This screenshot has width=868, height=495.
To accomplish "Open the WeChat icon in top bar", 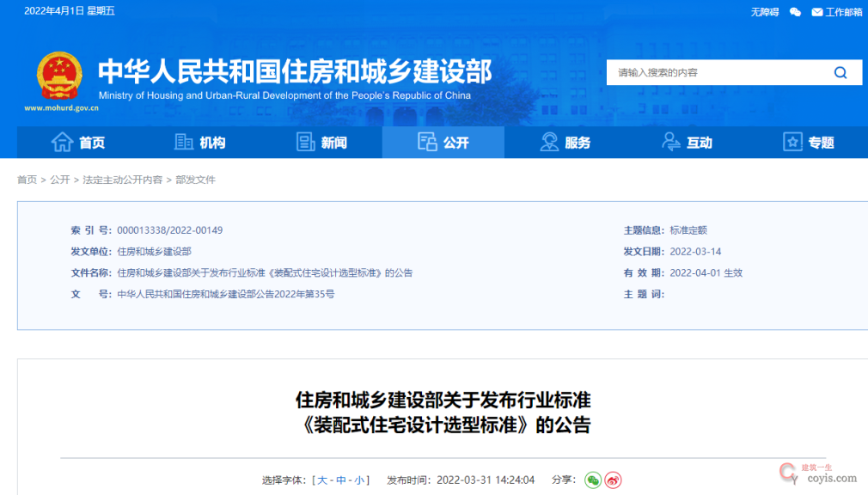I will [795, 11].
